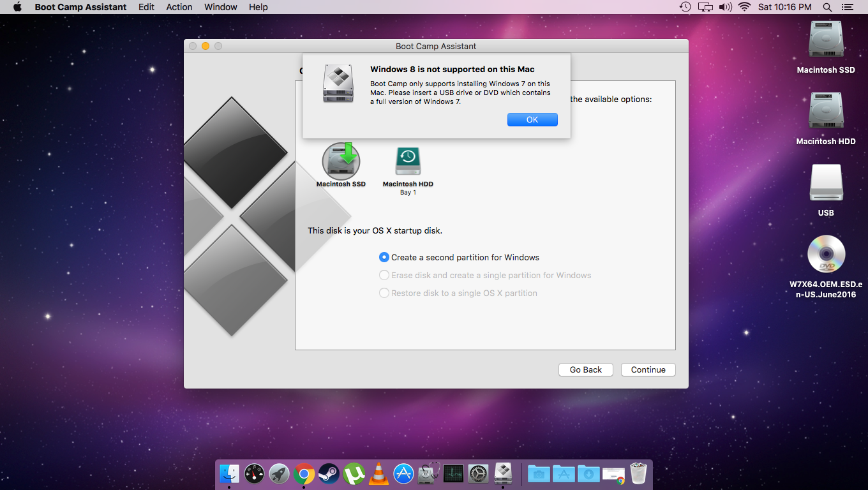868x490 pixels.
Task: Open Disk Utility from the Dock
Action: tap(429, 473)
